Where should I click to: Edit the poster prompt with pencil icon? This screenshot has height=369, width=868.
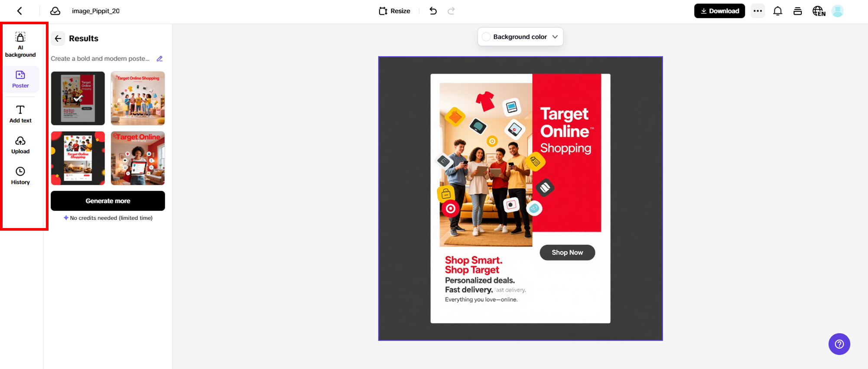click(x=159, y=59)
